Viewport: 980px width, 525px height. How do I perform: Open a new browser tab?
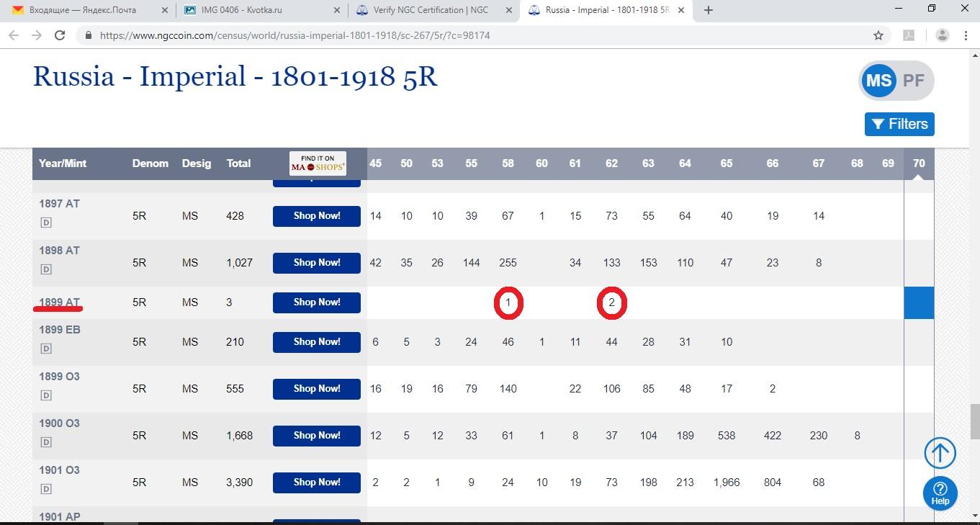[709, 10]
